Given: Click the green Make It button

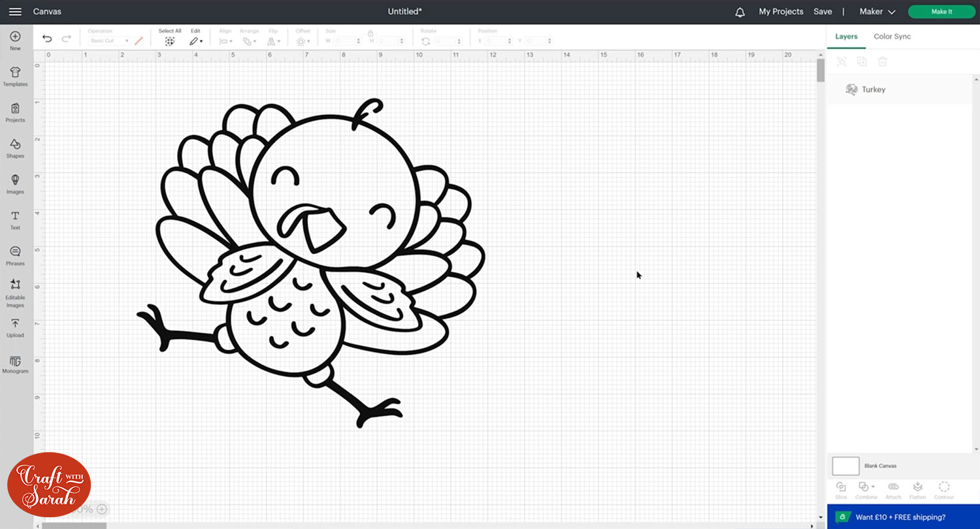Looking at the screenshot, I should click(x=941, y=12).
